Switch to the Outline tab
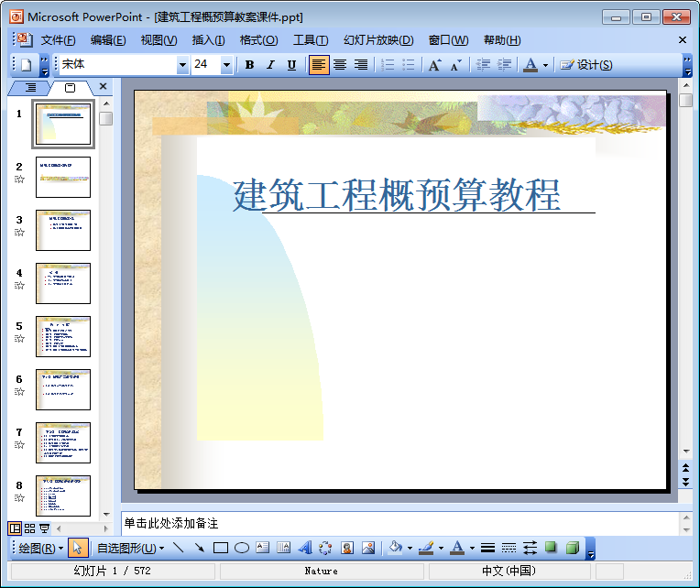The width and height of the screenshot is (700, 588). pyautogui.click(x=30, y=87)
